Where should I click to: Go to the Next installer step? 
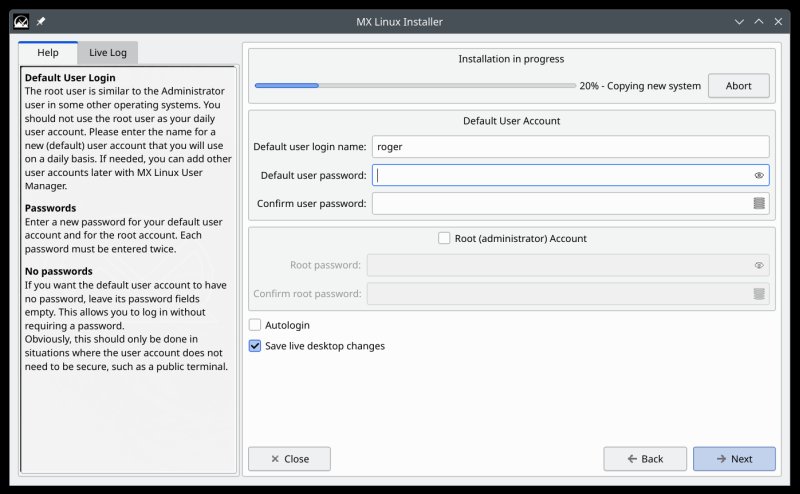click(734, 459)
